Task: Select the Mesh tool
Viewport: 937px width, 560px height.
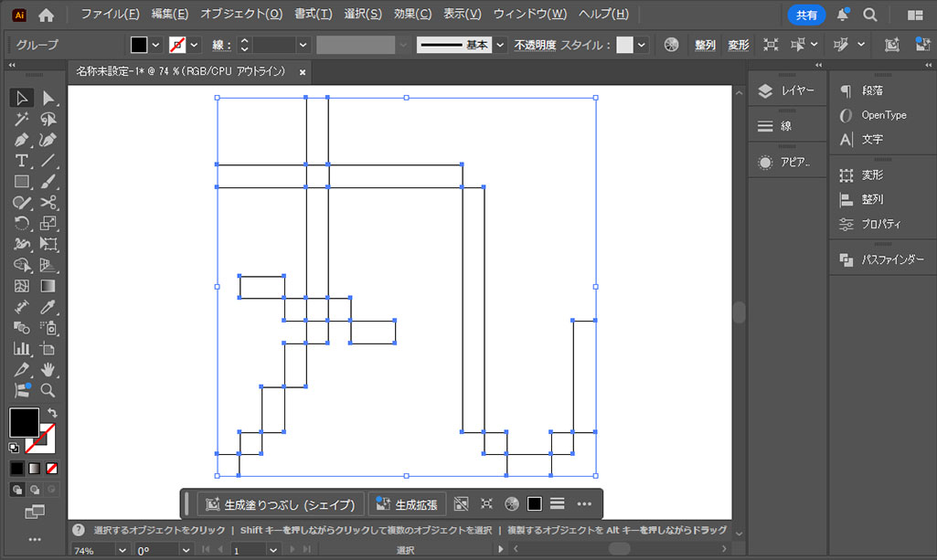Action: 22,286
